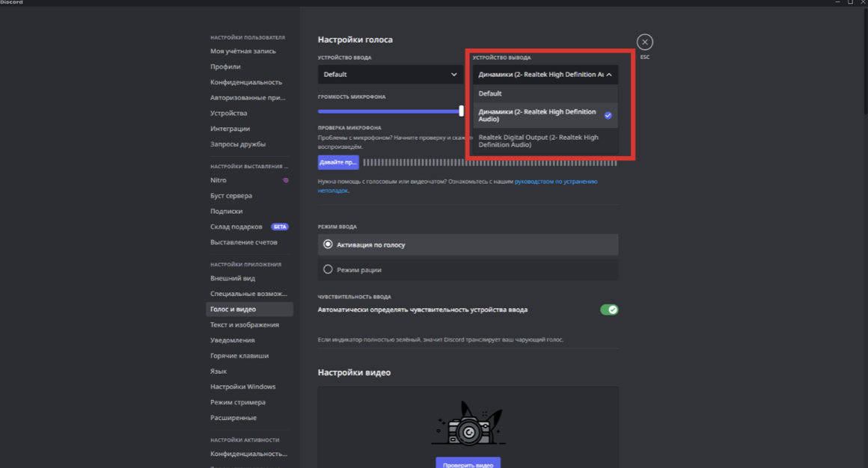Choose Динамики Realtek High Definition Audio option
Screen dimensions: 868x468
[545, 115]
